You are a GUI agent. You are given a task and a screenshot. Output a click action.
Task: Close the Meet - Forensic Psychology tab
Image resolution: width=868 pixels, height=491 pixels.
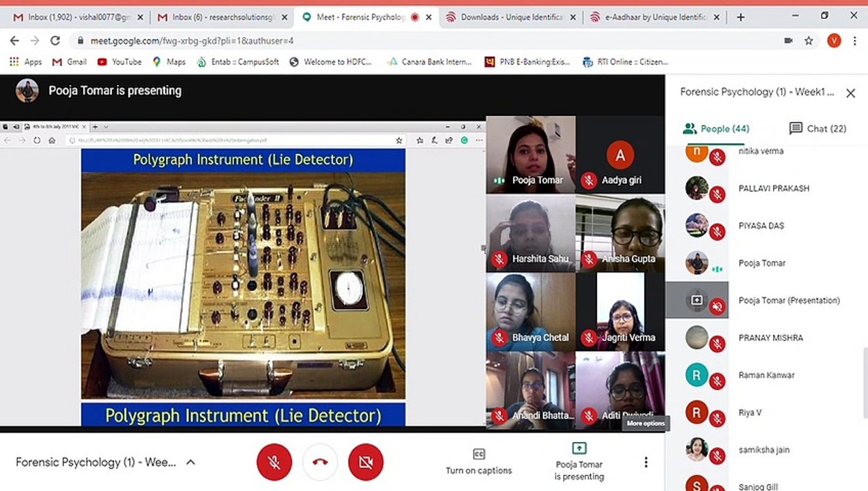(429, 17)
